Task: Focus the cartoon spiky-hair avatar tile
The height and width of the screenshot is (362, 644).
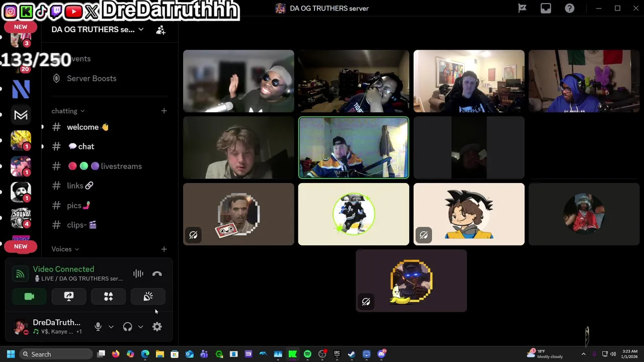Action: (x=469, y=214)
